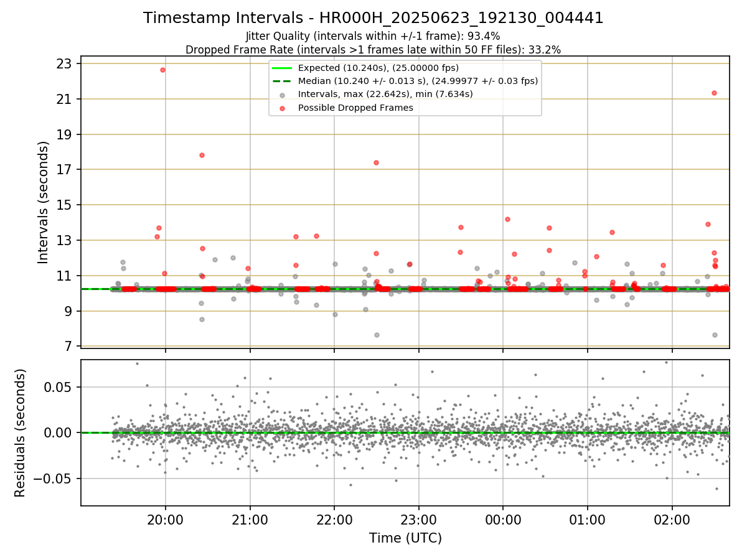
Task: Click the x-axis tick label "00:00"
Action: (x=503, y=520)
